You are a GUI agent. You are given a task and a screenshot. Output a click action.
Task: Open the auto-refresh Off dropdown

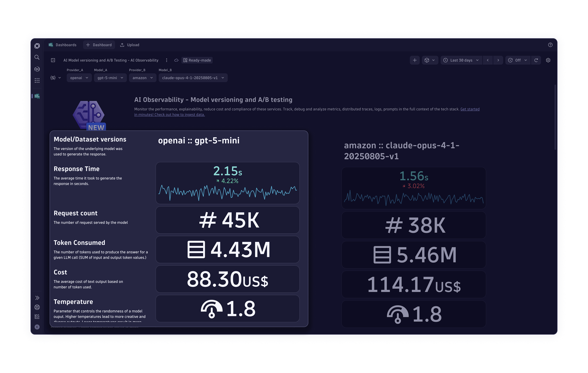pos(518,60)
